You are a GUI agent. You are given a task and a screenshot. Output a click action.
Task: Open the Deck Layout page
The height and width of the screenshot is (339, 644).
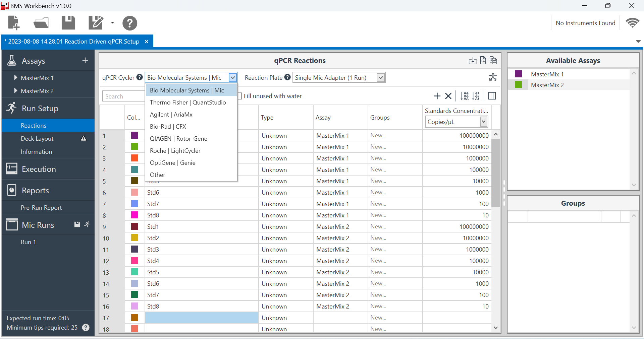[37, 139]
